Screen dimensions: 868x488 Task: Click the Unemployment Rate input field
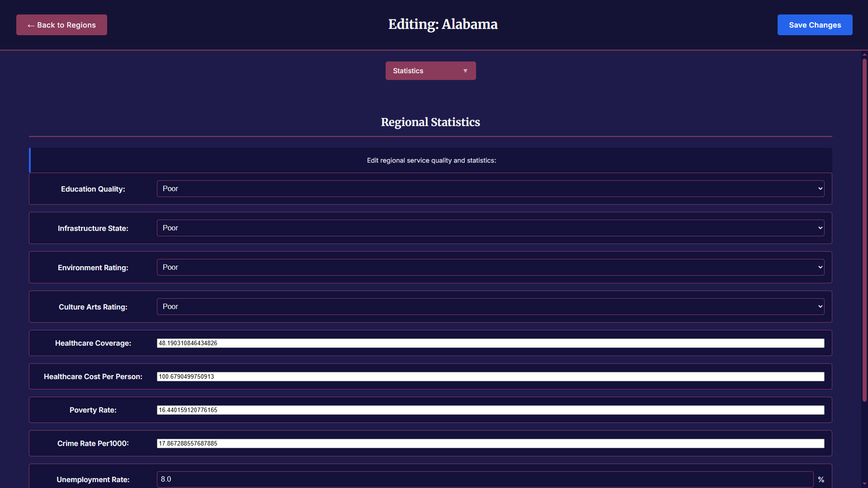point(485,479)
